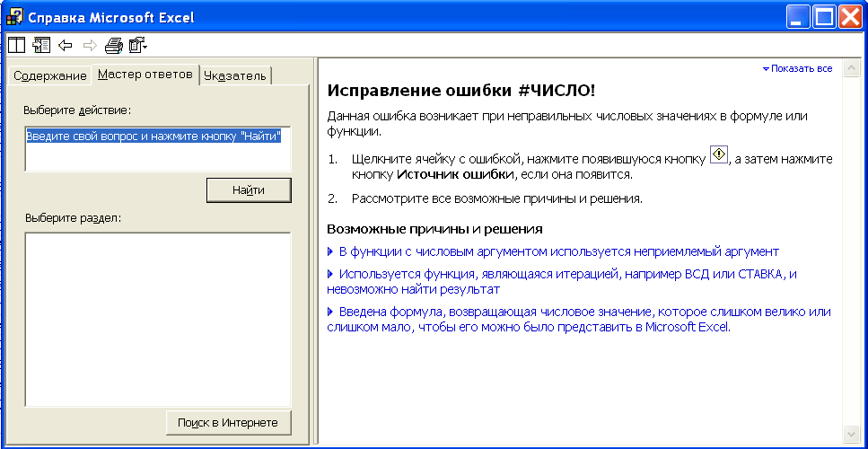Viewport: 868px width, 449px height.
Task: Click the Tile/Auto-arrange windows toolbar icon
Action: click(15, 45)
